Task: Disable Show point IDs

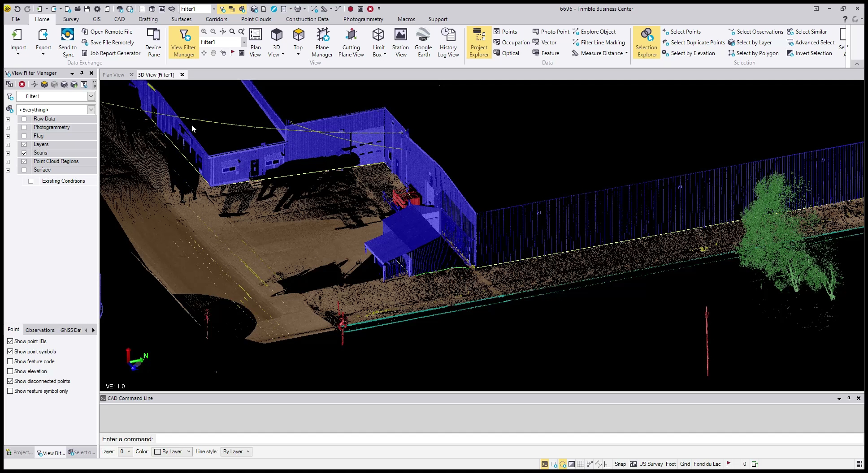Action: [x=10, y=341]
